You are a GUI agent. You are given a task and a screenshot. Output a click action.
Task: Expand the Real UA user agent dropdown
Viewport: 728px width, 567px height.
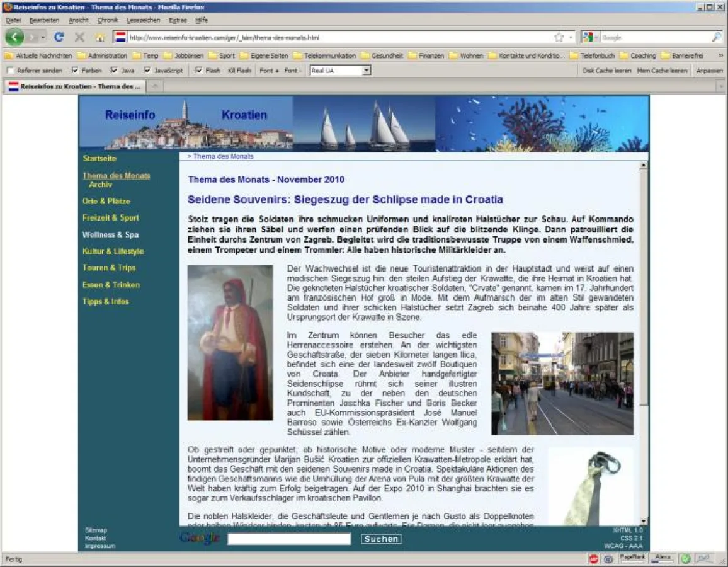[367, 71]
